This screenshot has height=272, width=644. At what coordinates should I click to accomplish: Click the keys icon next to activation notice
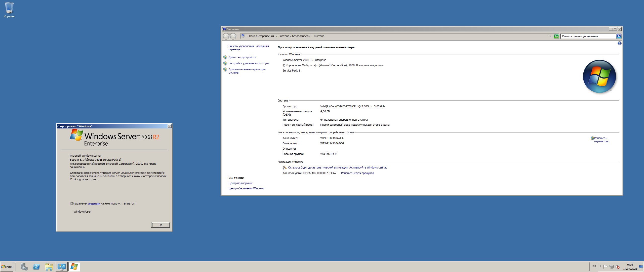[285, 168]
